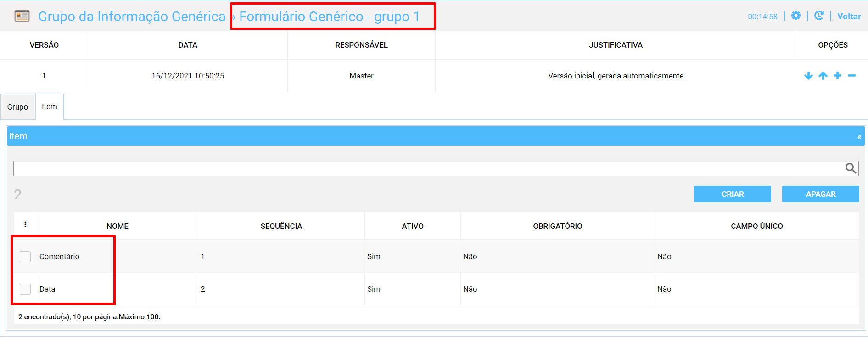Click the Master responsável cell
Screen dimensions: 868x338
point(361,76)
